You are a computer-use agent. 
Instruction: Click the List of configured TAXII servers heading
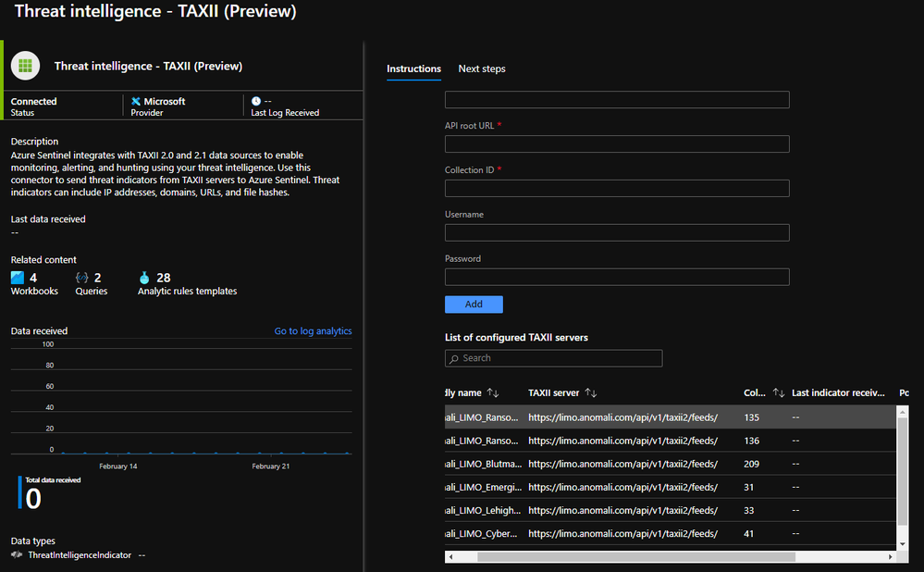tap(516, 337)
